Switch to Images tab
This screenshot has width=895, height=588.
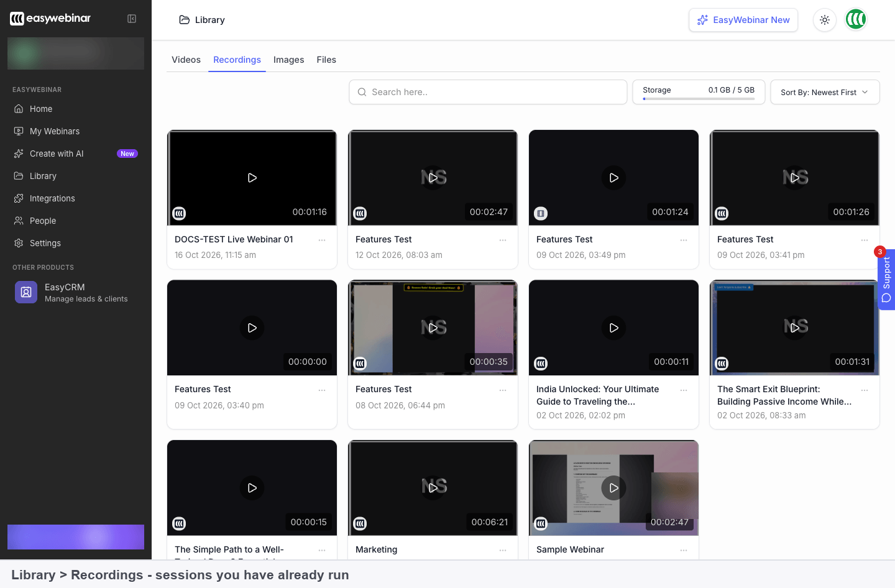tap(288, 60)
